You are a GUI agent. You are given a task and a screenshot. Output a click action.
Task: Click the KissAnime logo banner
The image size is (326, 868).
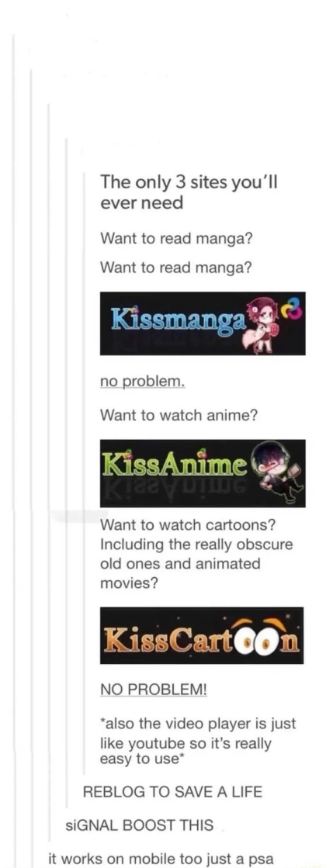(x=203, y=473)
